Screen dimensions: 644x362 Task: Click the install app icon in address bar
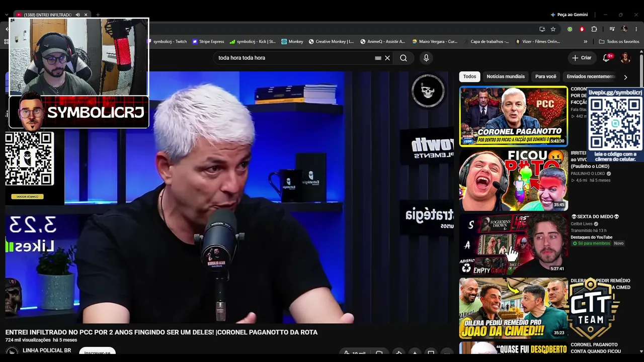pyautogui.click(x=542, y=29)
